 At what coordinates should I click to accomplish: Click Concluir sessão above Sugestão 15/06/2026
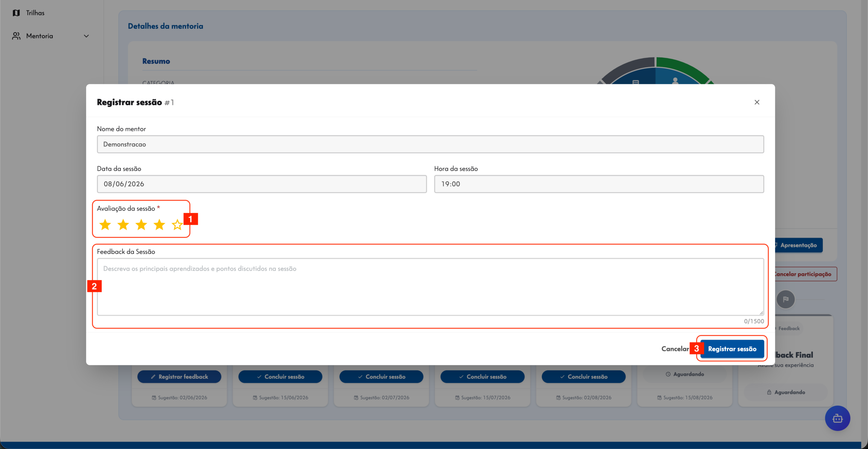pos(280,376)
